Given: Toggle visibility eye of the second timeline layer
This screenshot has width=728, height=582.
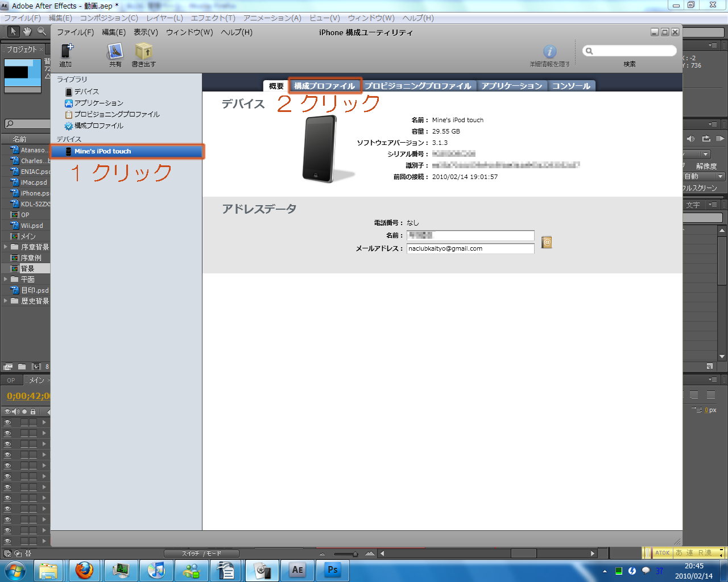Looking at the screenshot, I should [x=8, y=433].
